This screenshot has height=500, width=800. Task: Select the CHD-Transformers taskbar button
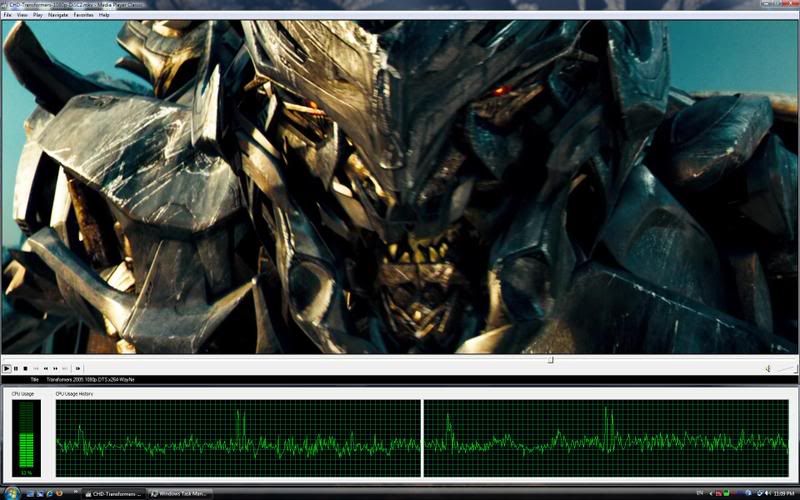click(113, 493)
